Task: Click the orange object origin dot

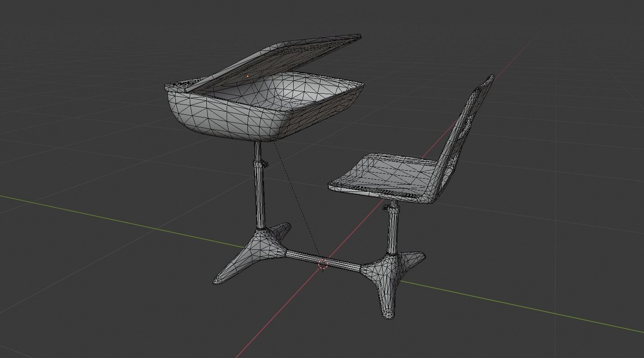Action: [x=248, y=77]
